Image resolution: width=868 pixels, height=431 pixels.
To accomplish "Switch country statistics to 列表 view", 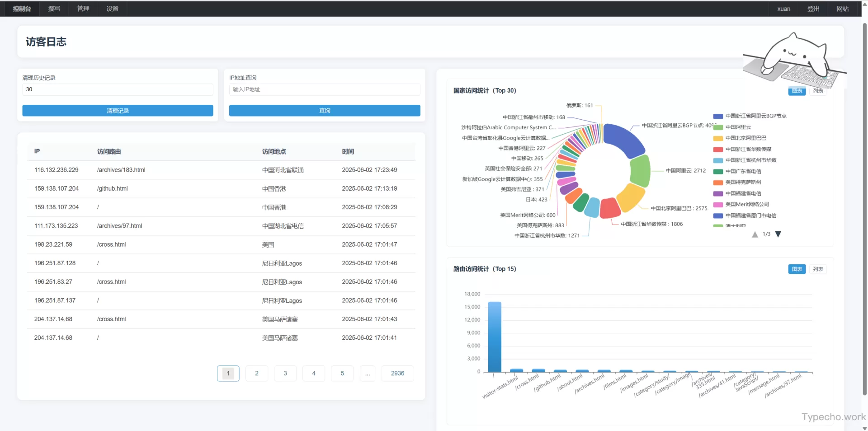I will point(818,91).
